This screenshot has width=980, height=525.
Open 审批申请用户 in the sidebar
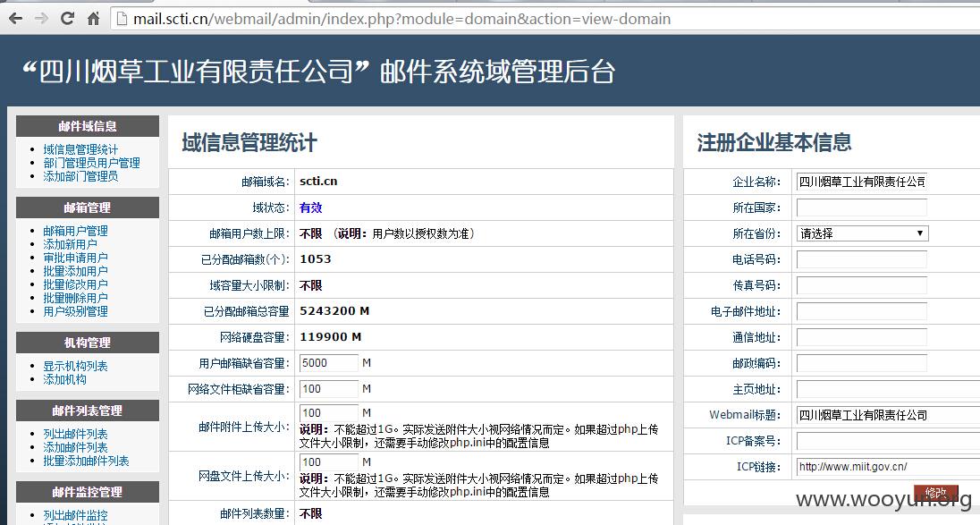[x=75, y=258]
